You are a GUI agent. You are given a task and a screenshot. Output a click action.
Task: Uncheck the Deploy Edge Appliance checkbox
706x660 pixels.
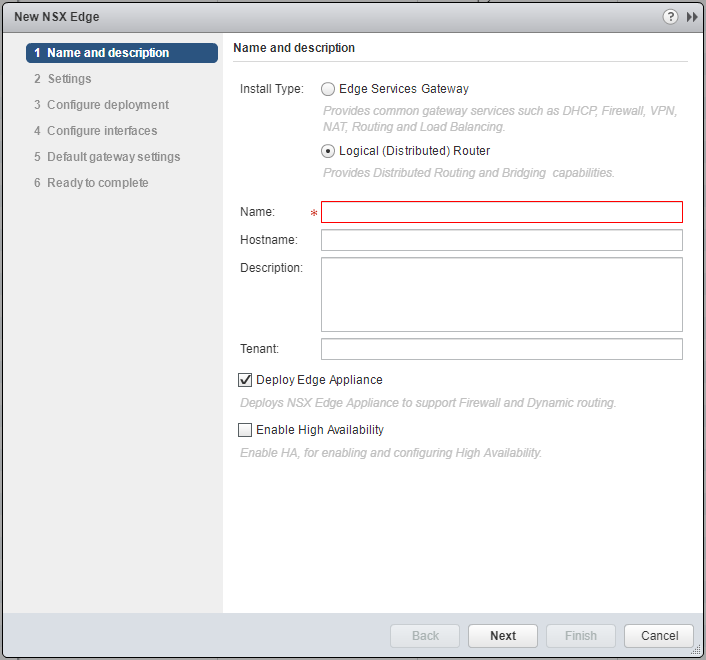pyautogui.click(x=245, y=380)
